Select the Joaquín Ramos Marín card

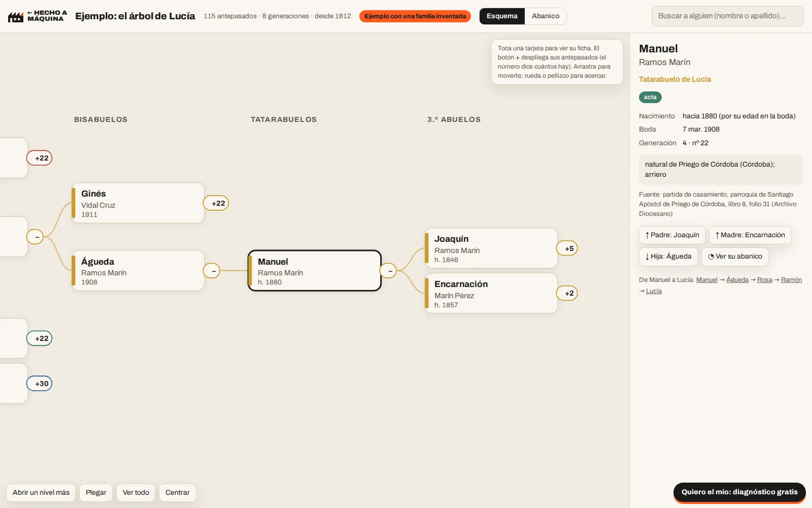pos(491,248)
